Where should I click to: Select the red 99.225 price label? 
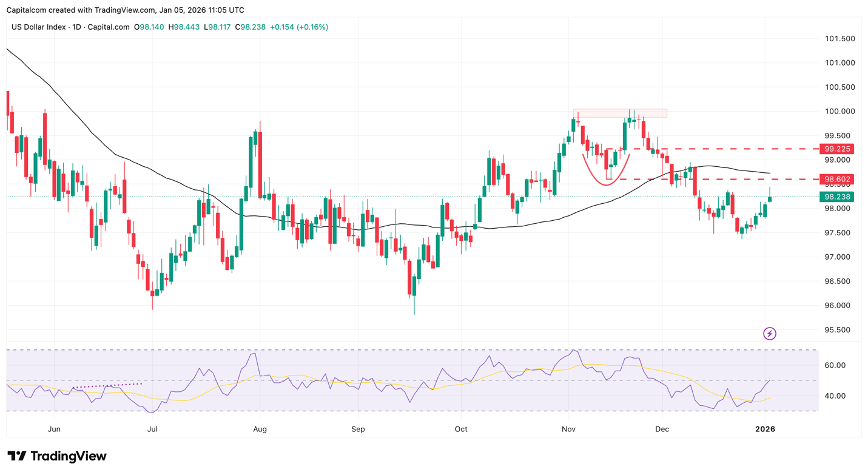point(836,149)
